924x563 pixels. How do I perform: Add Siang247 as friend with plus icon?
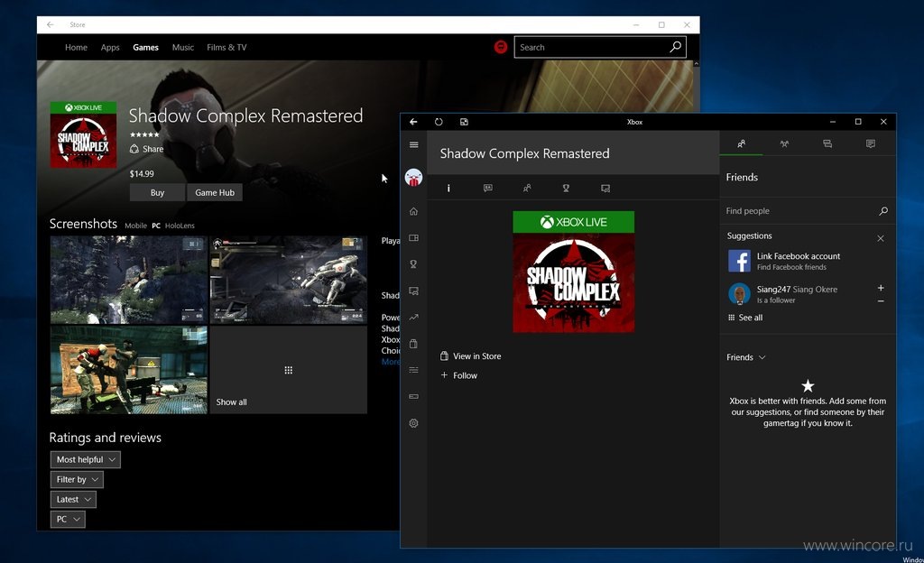tap(881, 288)
